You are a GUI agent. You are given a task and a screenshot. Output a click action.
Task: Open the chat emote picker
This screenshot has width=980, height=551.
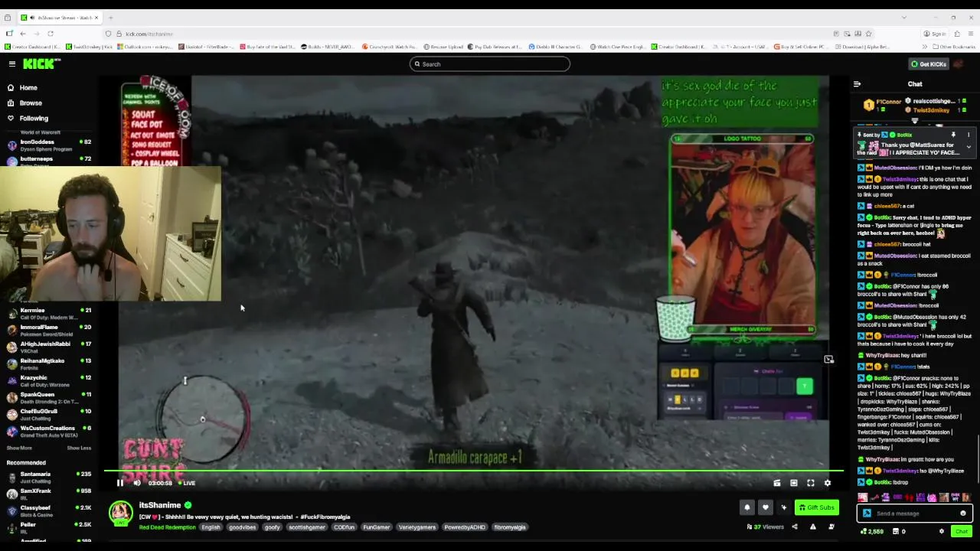[963, 514]
